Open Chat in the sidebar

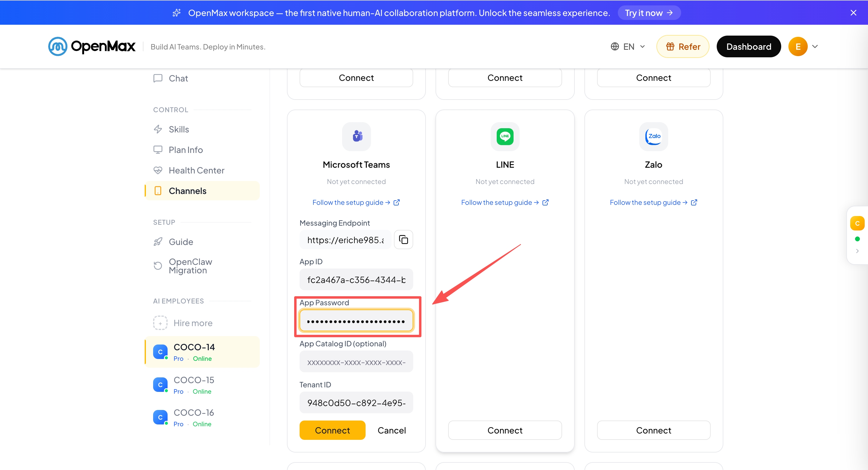pyautogui.click(x=202, y=78)
